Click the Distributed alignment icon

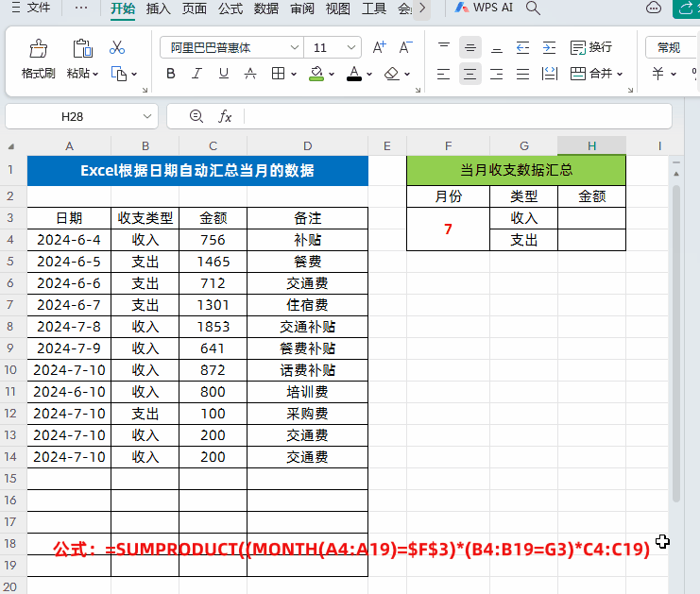pos(550,74)
